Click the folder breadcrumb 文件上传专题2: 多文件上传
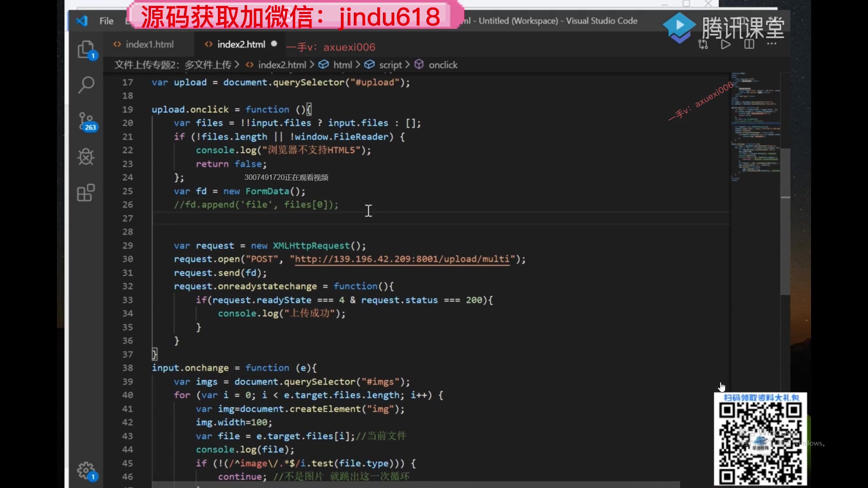Image resolution: width=868 pixels, height=488 pixels. pos(173,65)
